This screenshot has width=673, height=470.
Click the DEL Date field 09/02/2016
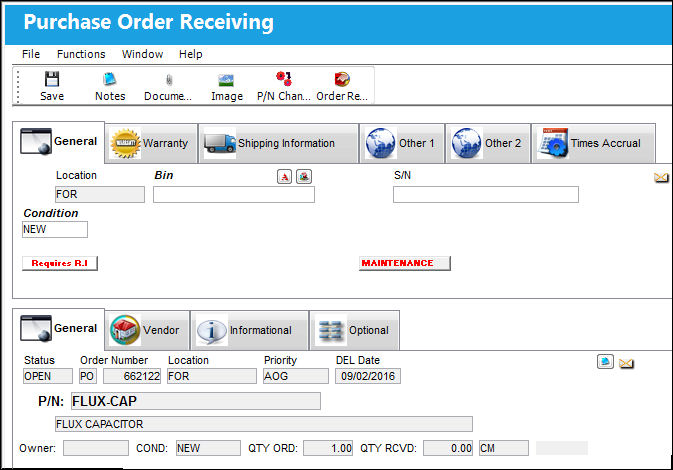(x=368, y=376)
